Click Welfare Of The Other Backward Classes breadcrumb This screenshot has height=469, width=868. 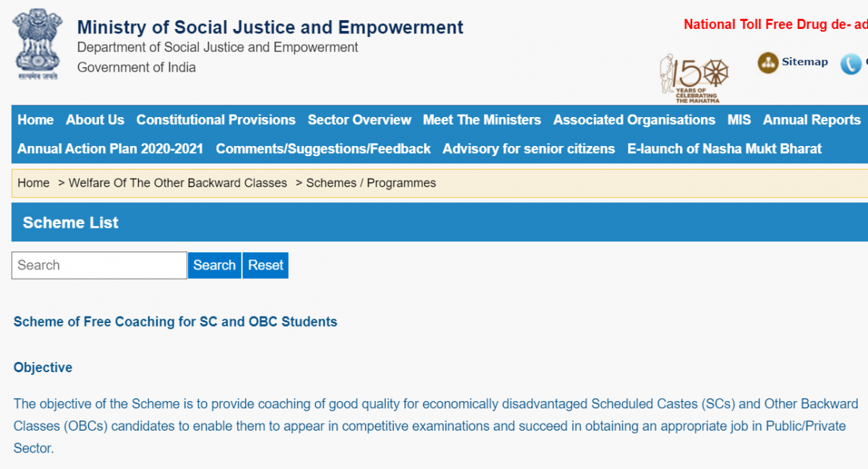[x=177, y=183]
